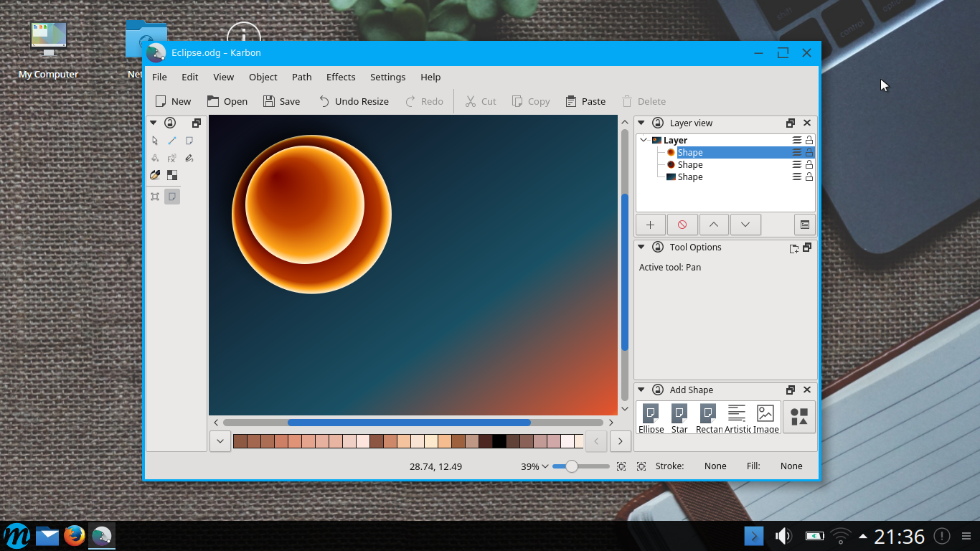The height and width of the screenshot is (551, 980).
Task: Click the zoom slider handle
Action: tap(572, 466)
